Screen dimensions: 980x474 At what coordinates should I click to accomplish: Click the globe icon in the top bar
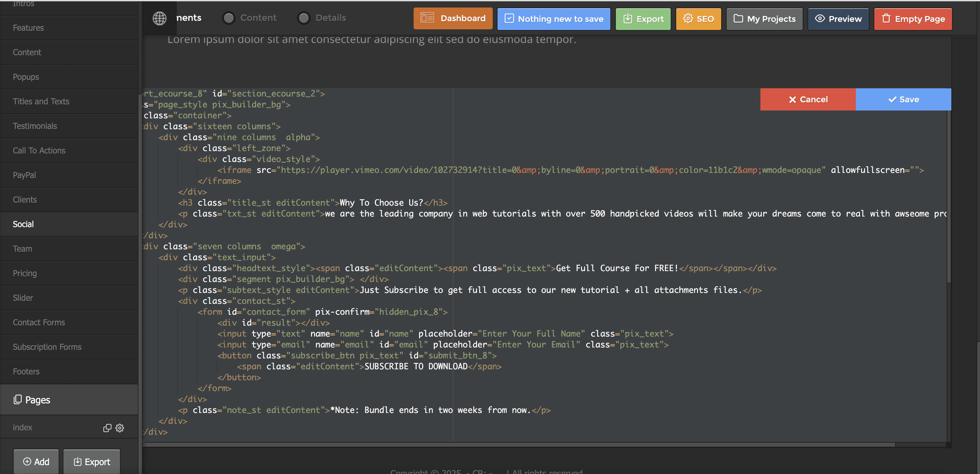(159, 18)
